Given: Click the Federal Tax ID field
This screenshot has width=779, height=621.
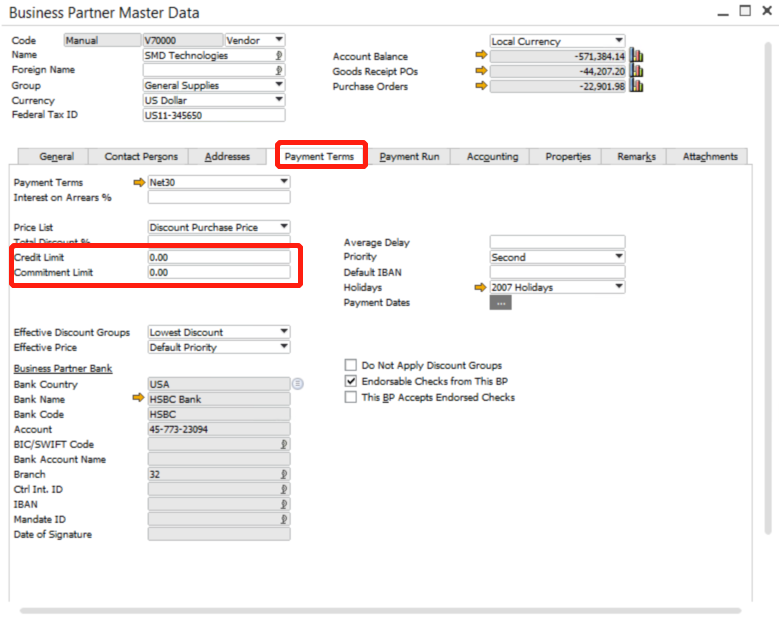Looking at the screenshot, I should 214,115.
